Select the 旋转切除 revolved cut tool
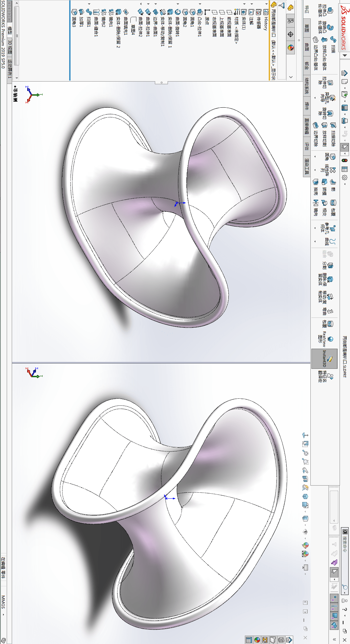350x644 pixels. coord(326,113)
